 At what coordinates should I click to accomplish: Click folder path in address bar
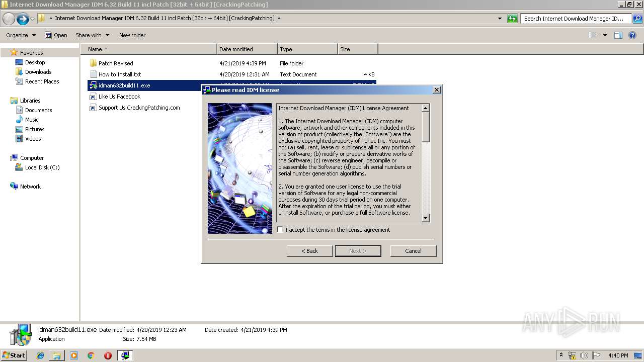click(x=165, y=18)
